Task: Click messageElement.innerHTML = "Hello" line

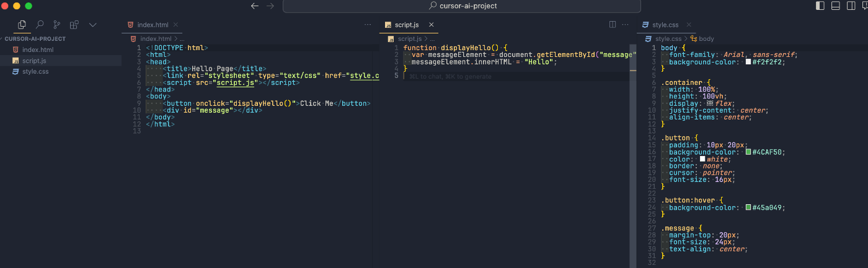Action: point(484,62)
